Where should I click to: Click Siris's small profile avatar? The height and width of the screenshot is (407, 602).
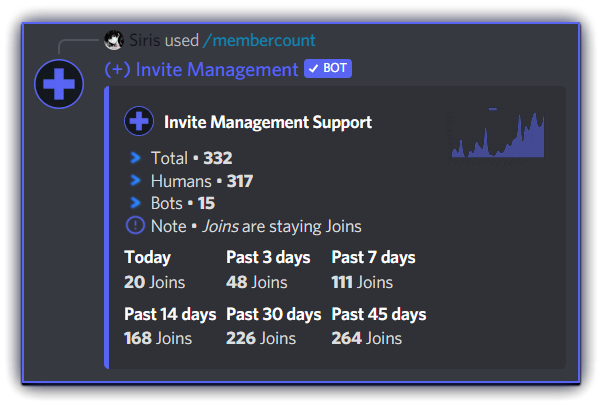tap(114, 41)
